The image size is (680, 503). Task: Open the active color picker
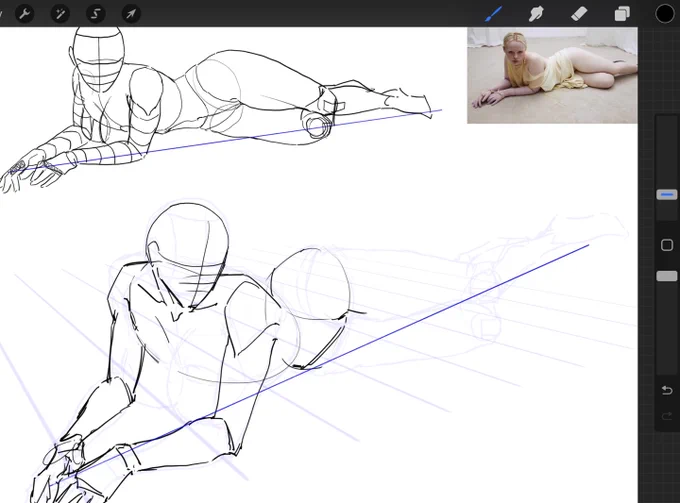pyautogui.click(x=664, y=14)
